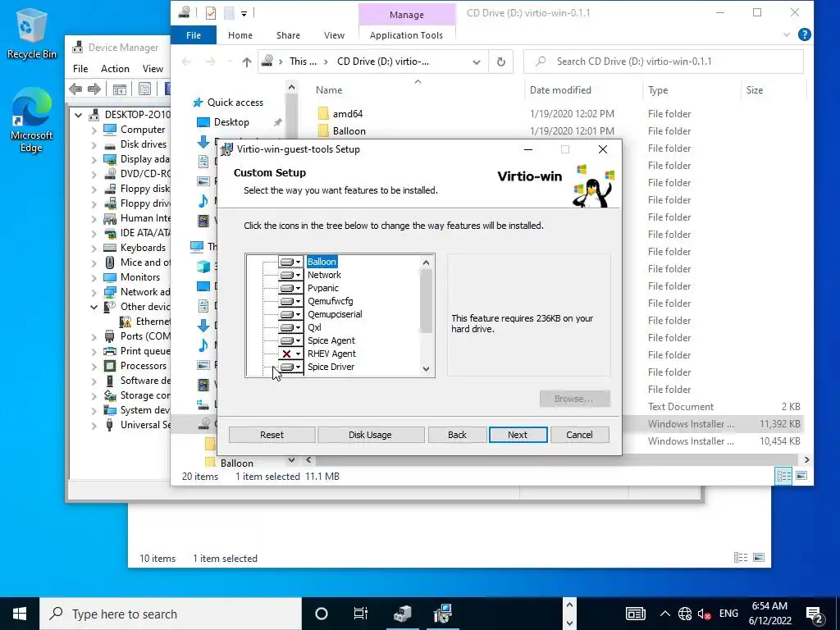
Task: Click the quick access properties checkmark icon
Action: (x=211, y=13)
